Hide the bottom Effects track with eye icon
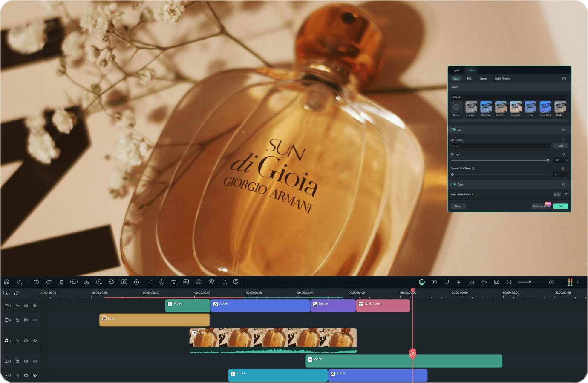This screenshot has height=383, width=588. [35, 375]
